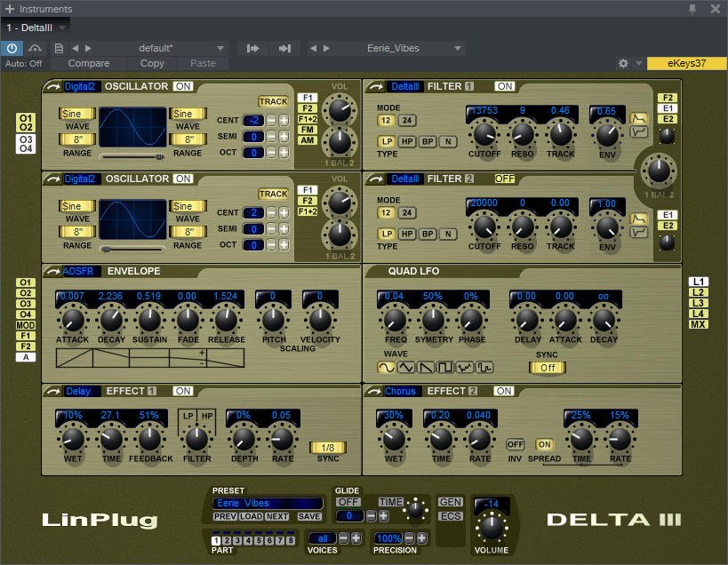Click Envelope module arrow icon
Screen dimensions: 728x565
[53, 271]
